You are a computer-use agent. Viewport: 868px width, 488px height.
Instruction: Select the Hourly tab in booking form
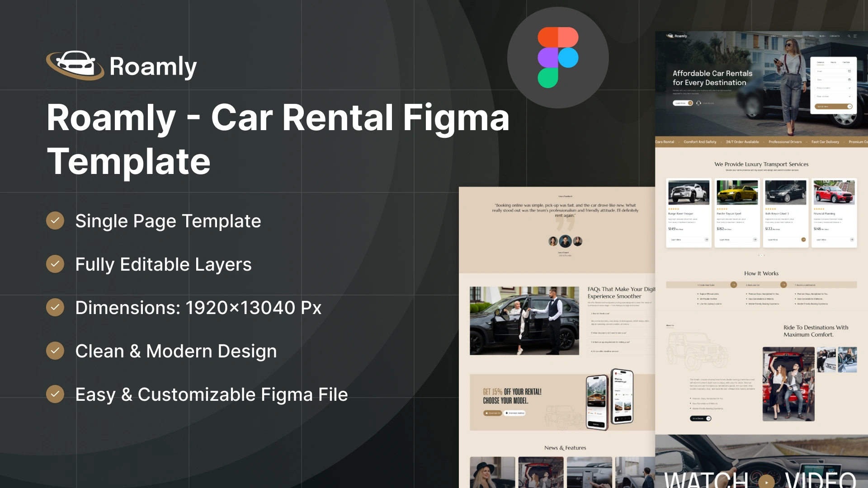point(833,62)
